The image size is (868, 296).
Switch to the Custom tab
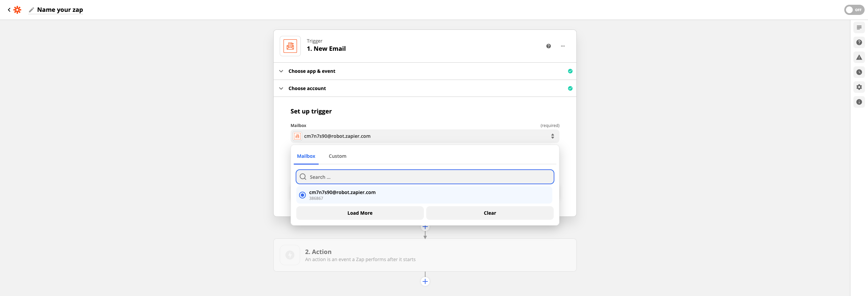pyautogui.click(x=337, y=156)
